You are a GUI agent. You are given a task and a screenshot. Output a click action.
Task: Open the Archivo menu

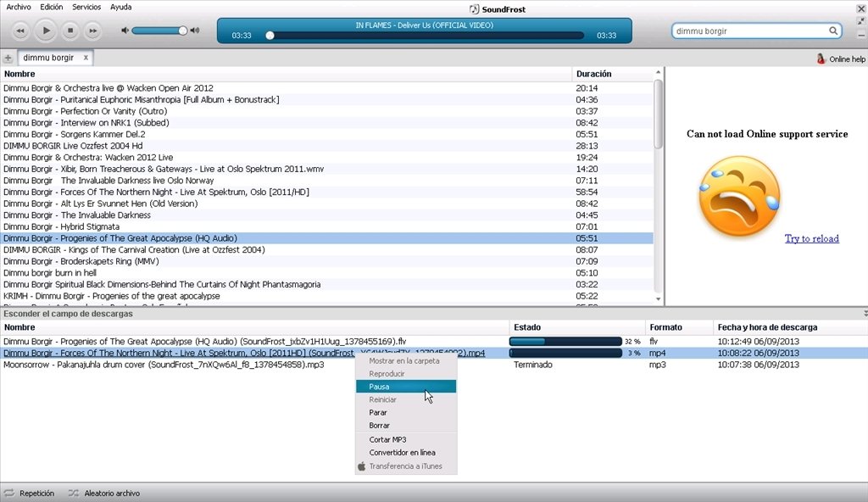tap(19, 7)
